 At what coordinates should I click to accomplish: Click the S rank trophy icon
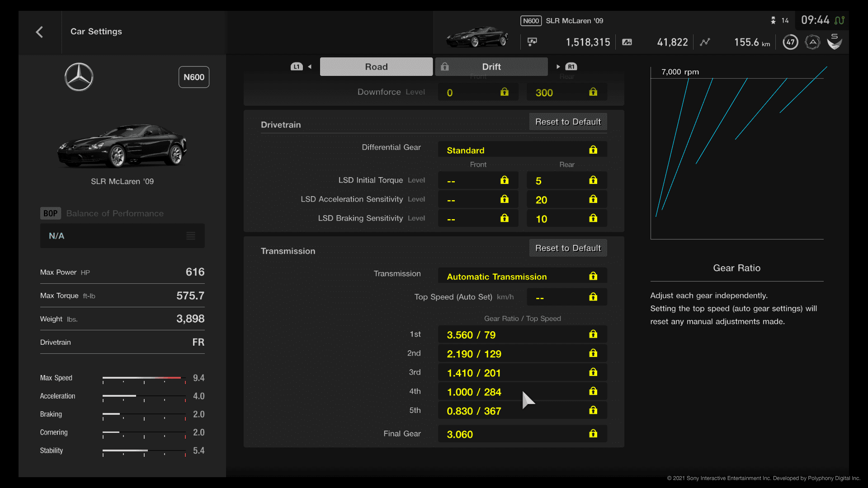click(x=834, y=42)
